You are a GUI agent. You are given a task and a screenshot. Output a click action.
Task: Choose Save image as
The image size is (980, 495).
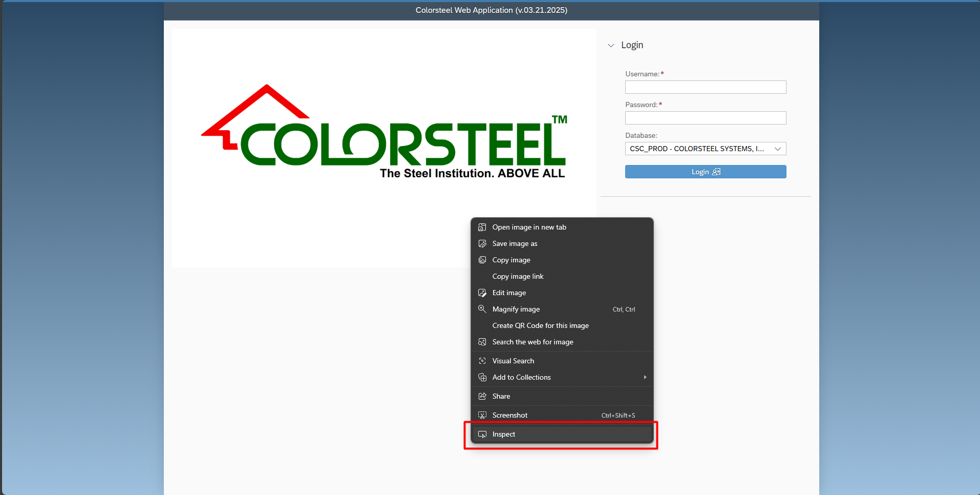click(x=562, y=243)
